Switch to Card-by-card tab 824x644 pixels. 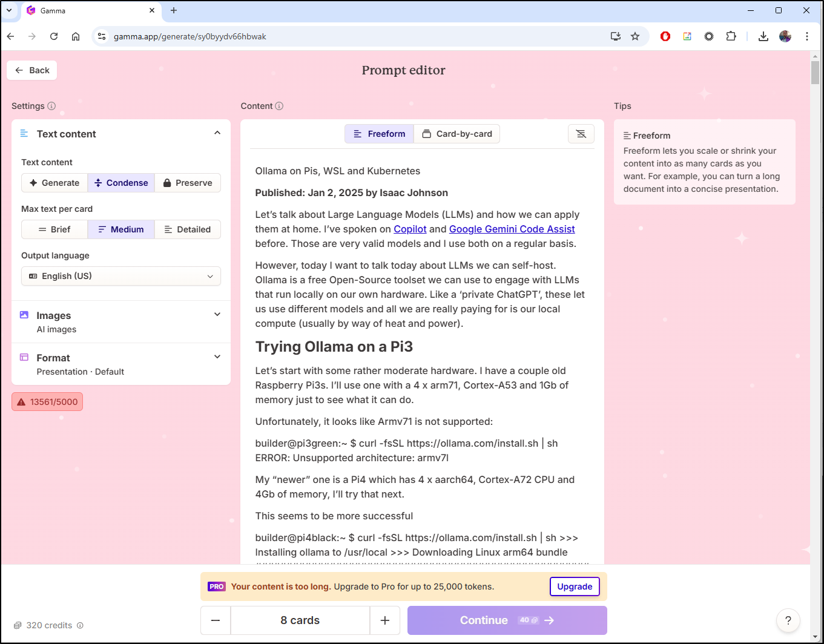point(457,134)
